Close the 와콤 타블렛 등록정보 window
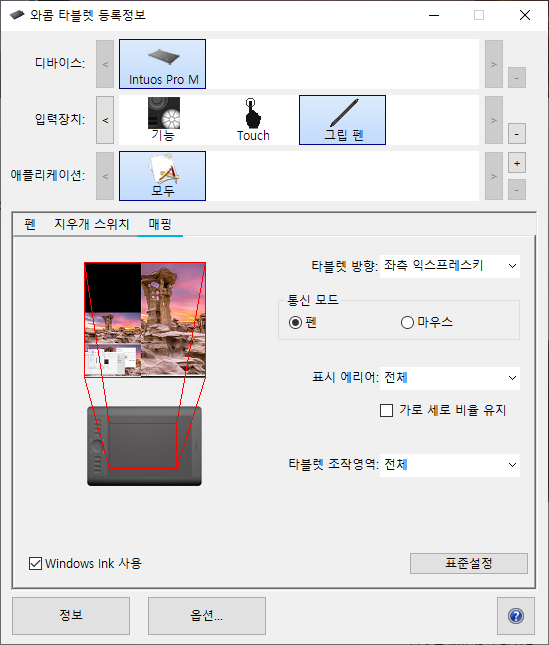 pos(525,15)
